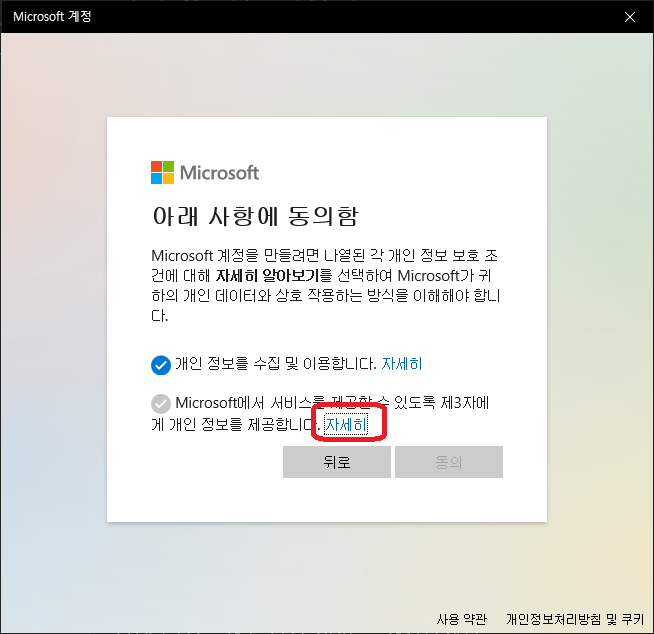Open 자세히 link for 개인 정보 수집 및 이용

(402, 364)
